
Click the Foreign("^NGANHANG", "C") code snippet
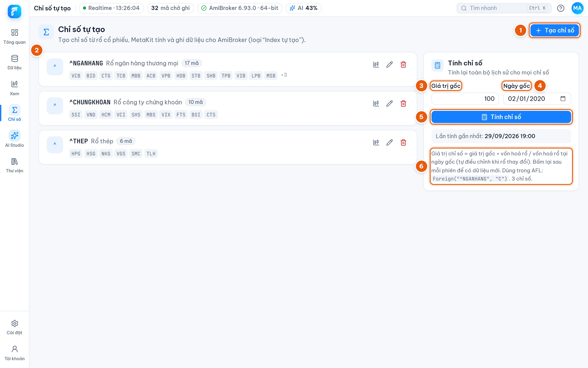point(470,179)
